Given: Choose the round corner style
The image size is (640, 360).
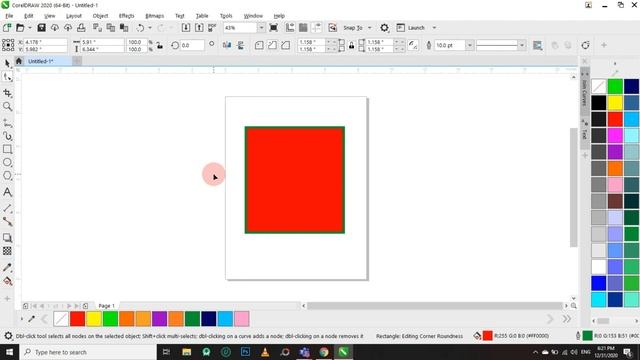Looking at the screenshot, I should (259, 45).
